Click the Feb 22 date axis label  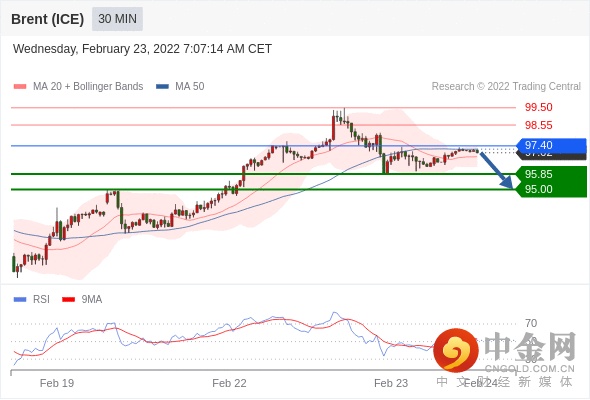(229, 383)
